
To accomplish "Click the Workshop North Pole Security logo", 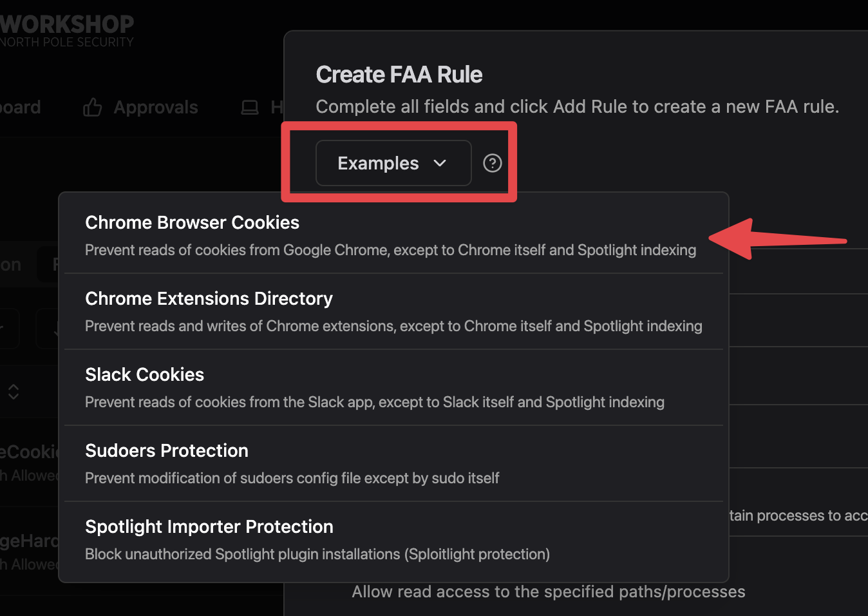I will pos(67,31).
